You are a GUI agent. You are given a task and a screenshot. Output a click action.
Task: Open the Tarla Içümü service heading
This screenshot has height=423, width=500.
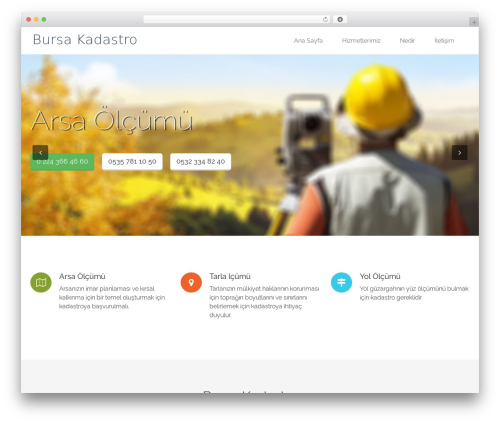230,276
